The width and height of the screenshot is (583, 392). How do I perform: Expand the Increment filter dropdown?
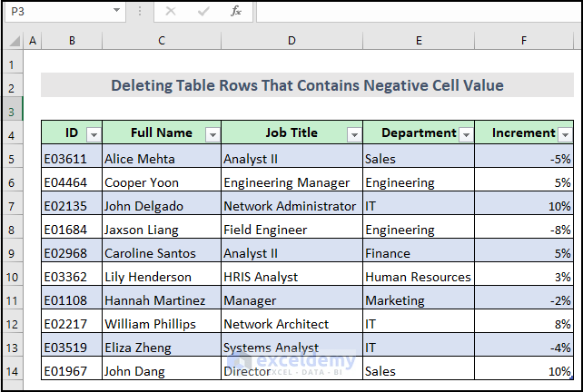(565, 134)
